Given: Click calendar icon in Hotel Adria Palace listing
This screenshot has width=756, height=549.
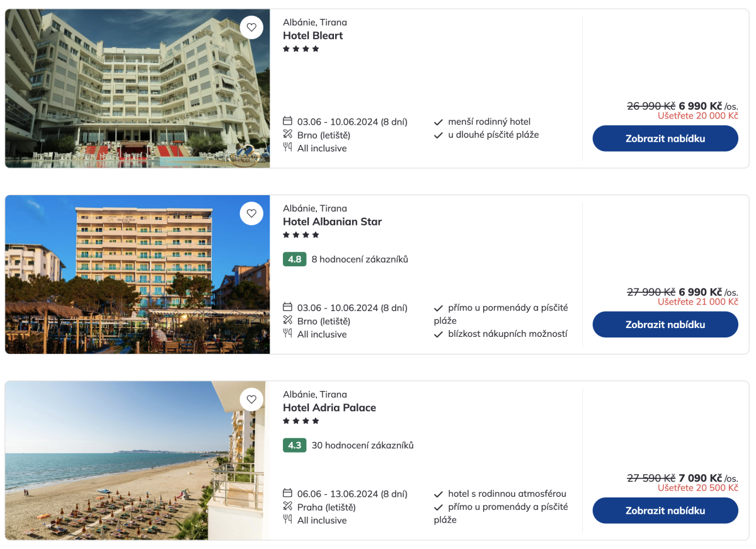Looking at the screenshot, I should [x=288, y=494].
